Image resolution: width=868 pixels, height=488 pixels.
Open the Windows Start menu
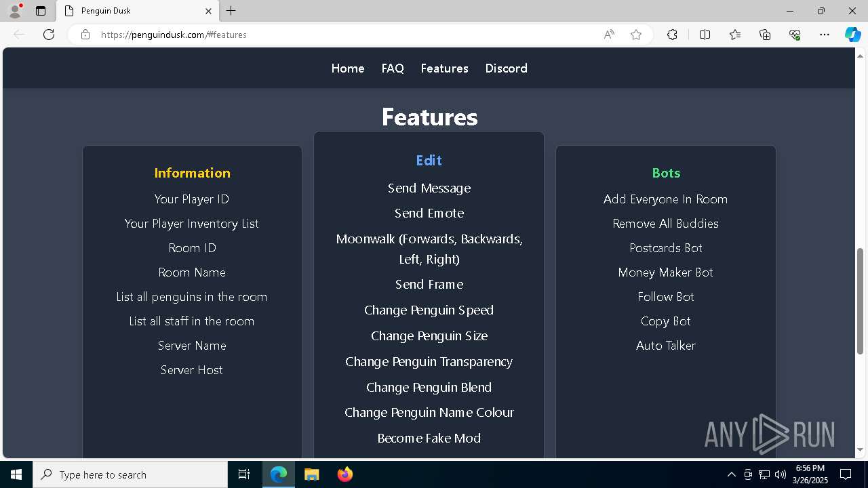point(16,474)
